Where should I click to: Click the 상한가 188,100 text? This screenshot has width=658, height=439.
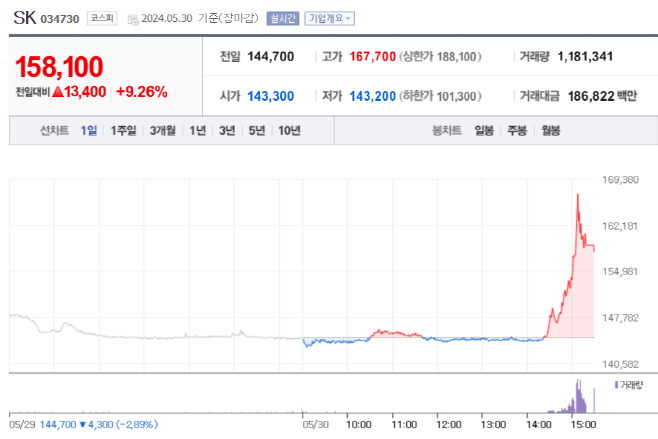click(440, 56)
